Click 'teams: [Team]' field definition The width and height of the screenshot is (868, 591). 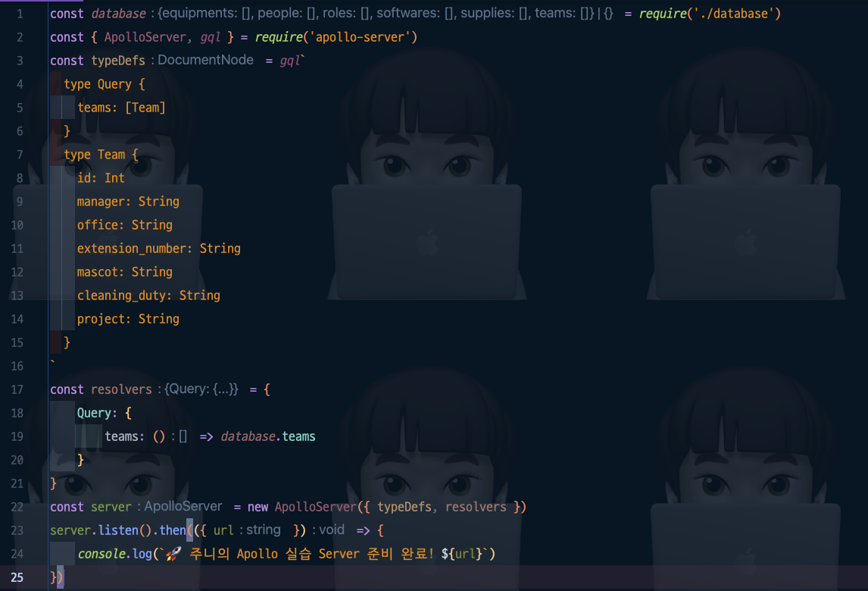pyautogui.click(x=121, y=108)
